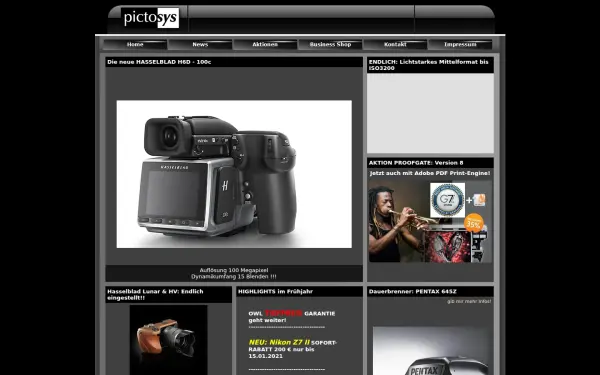This screenshot has height=375, width=600.
Task: Click 'Auflösung 100 Megapixel' caption
Action: click(x=234, y=270)
